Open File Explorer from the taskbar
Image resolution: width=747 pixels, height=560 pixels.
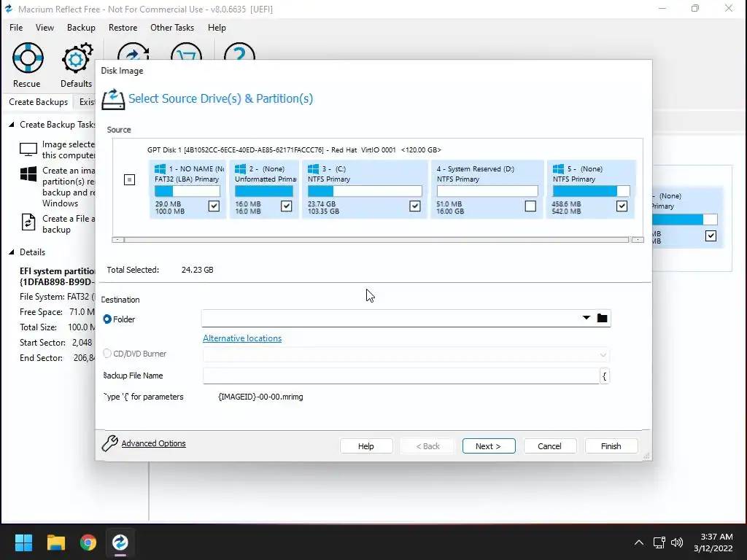point(55,542)
